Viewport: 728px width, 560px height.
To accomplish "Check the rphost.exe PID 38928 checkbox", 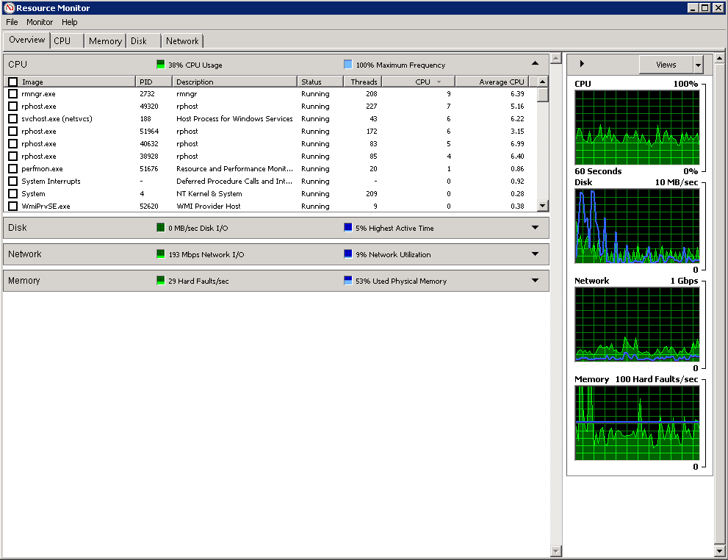I will point(13,157).
